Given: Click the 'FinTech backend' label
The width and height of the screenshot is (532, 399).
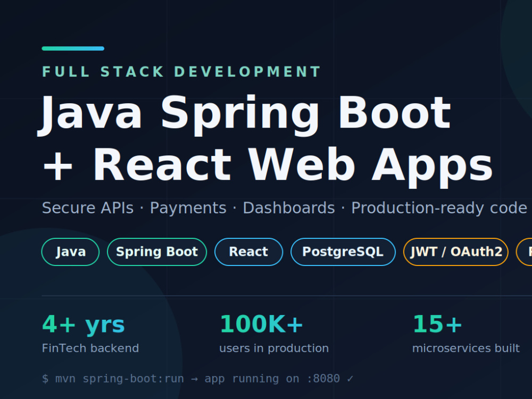Looking at the screenshot, I should click(90, 348).
